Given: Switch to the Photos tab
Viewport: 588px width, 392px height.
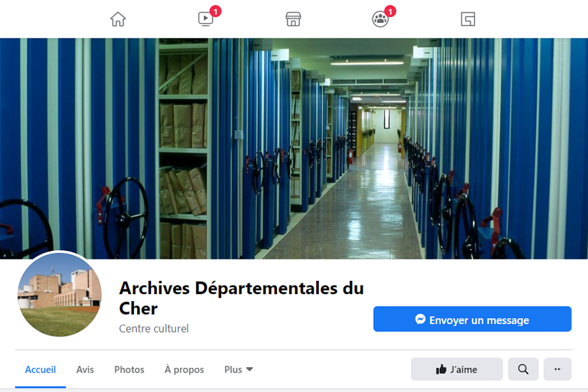Looking at the screenshot, I should click(x=129, y=370).
